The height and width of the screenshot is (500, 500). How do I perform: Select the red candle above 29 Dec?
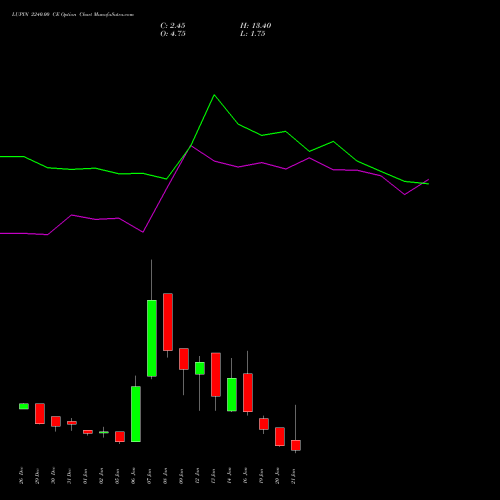coord(40,413)
